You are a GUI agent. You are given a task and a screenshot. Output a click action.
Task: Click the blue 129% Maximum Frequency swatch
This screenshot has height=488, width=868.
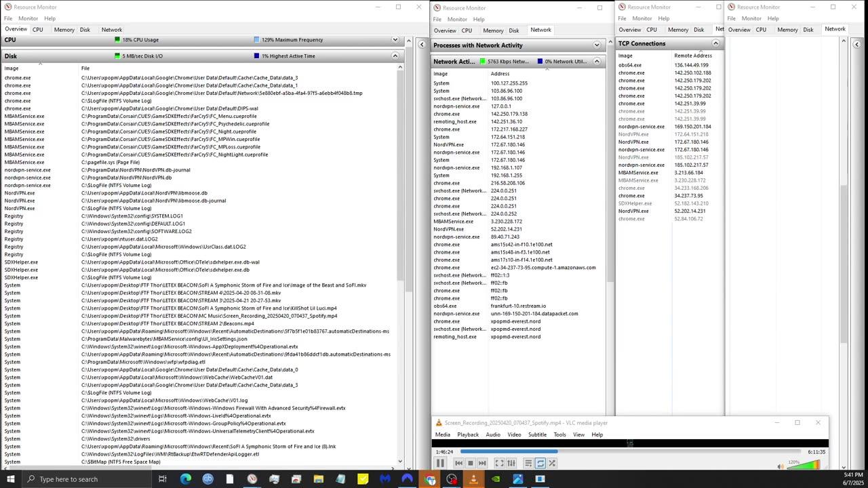tap(256, 40)
